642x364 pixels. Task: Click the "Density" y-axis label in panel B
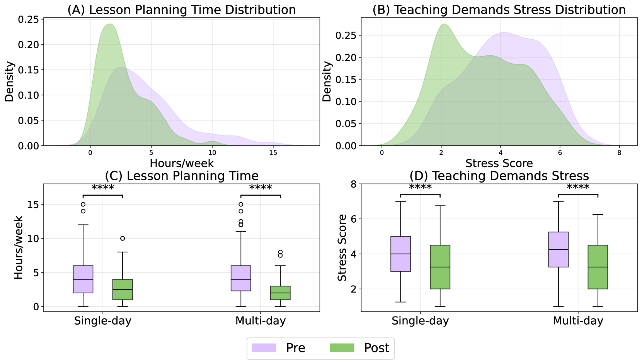(x=327, y=81)
